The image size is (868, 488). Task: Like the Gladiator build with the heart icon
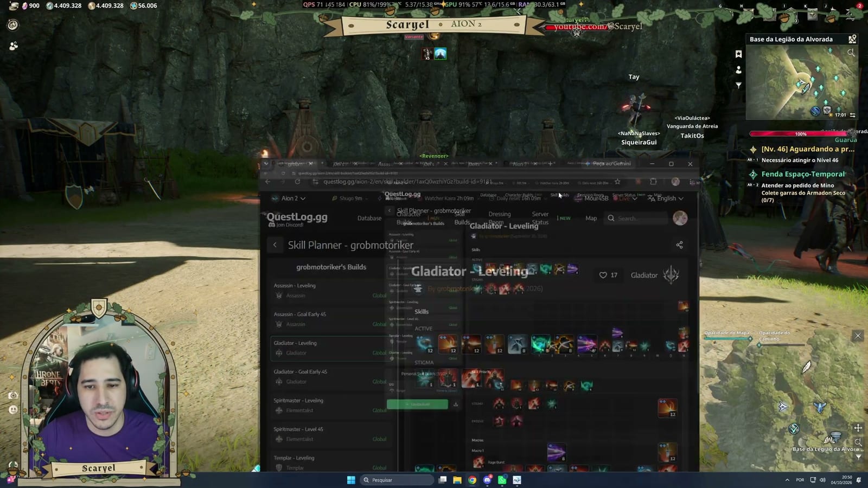pyautogui.click(x=603, y=275)
